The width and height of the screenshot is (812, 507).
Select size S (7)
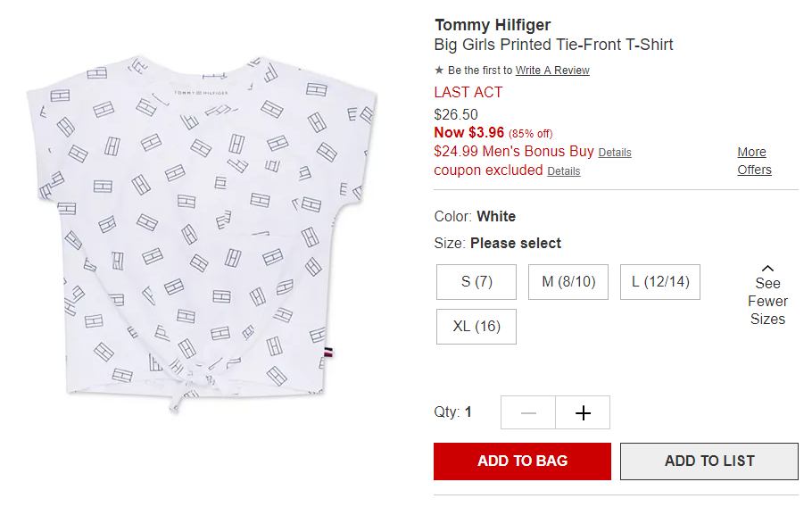pos(476,282)
